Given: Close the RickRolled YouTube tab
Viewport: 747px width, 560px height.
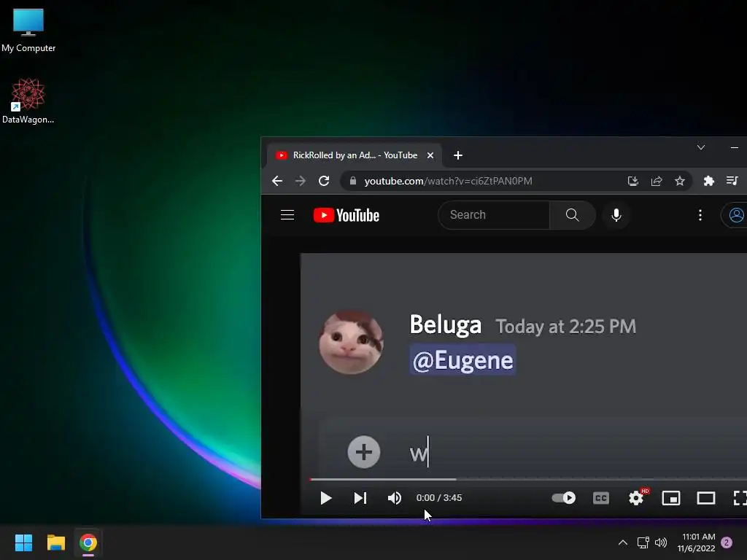Looking at the screenshot, I should click(x=430, y=155).
